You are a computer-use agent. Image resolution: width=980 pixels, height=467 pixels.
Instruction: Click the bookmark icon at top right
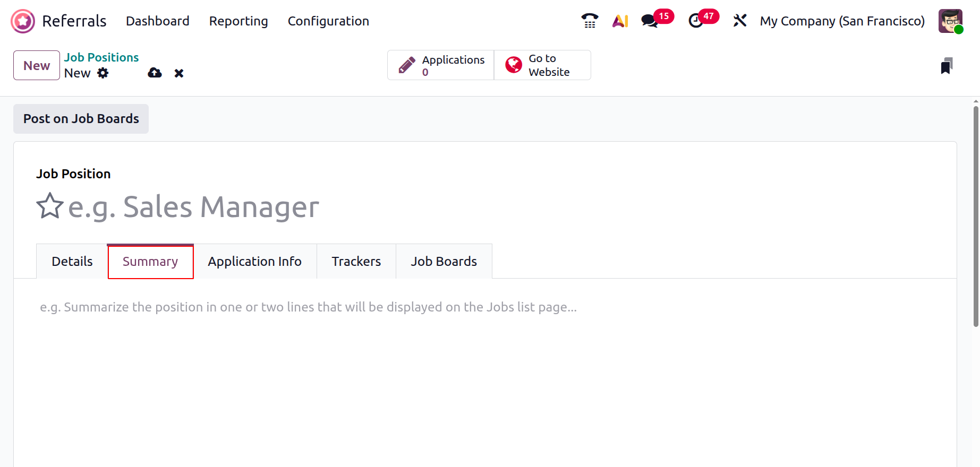click(x=947, y=65)
